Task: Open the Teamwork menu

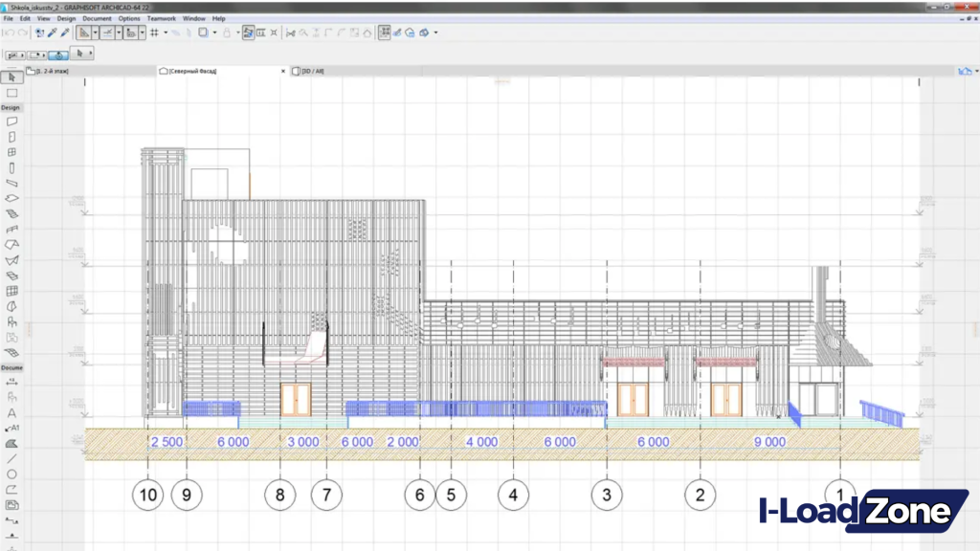Action: (161, 18)
